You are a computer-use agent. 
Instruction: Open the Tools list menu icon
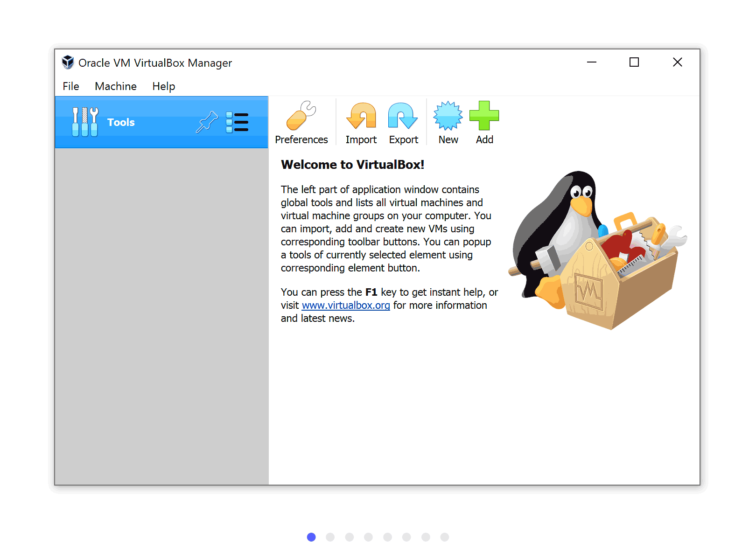click(237, 122)
